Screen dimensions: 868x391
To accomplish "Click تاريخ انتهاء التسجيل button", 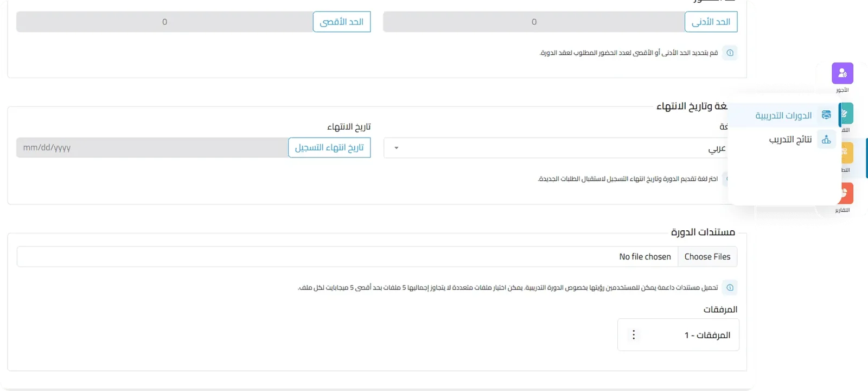I will point(329,147).
